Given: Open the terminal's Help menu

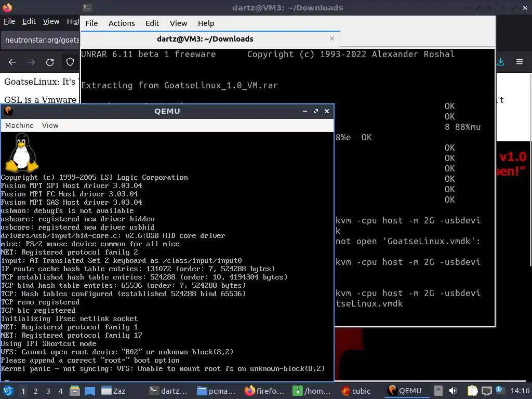Looking at the screenshot, I should (206, 23).
